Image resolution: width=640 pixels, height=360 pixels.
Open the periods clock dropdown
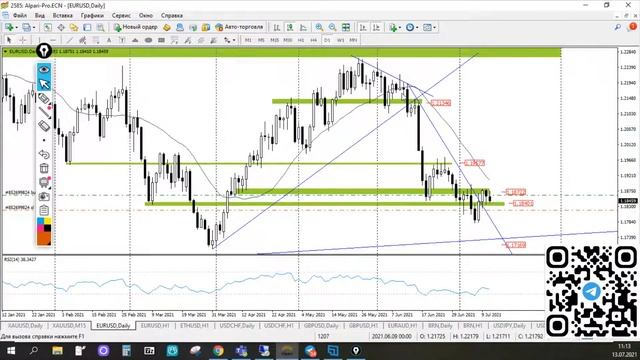pos(412,27)
